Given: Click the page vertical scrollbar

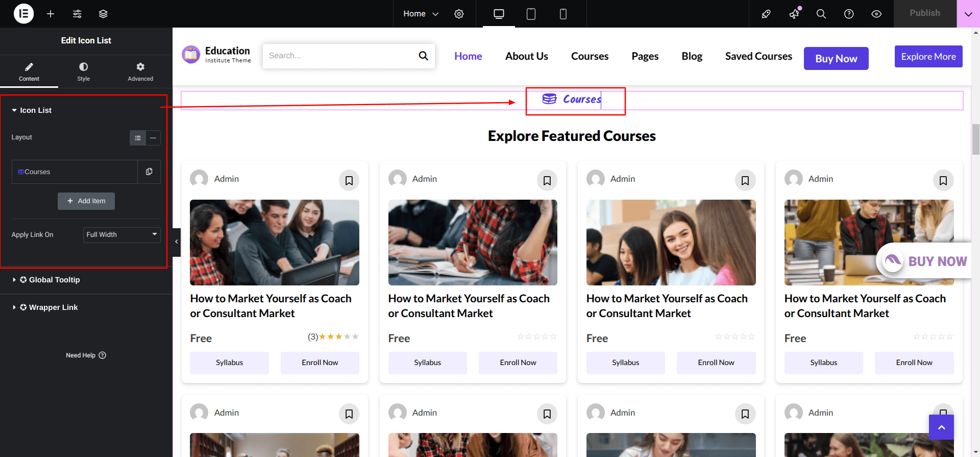Looking at the screenshot, I should pos(975,139).
